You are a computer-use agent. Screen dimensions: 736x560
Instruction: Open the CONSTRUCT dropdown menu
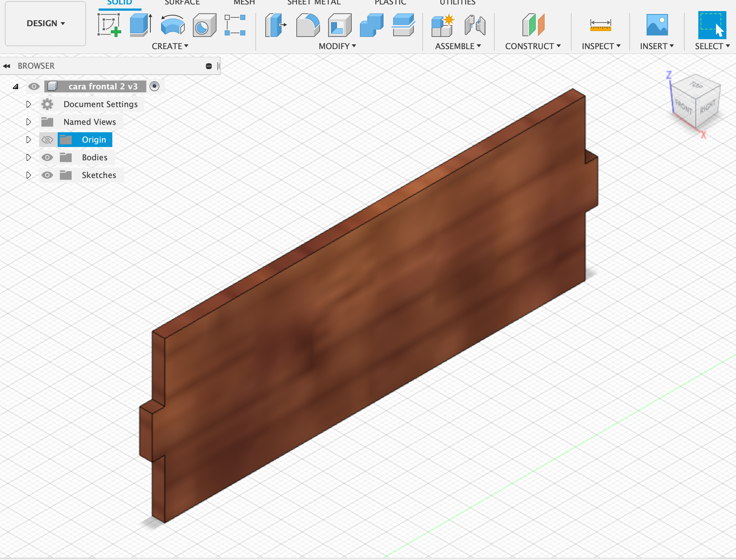point(533,46)
